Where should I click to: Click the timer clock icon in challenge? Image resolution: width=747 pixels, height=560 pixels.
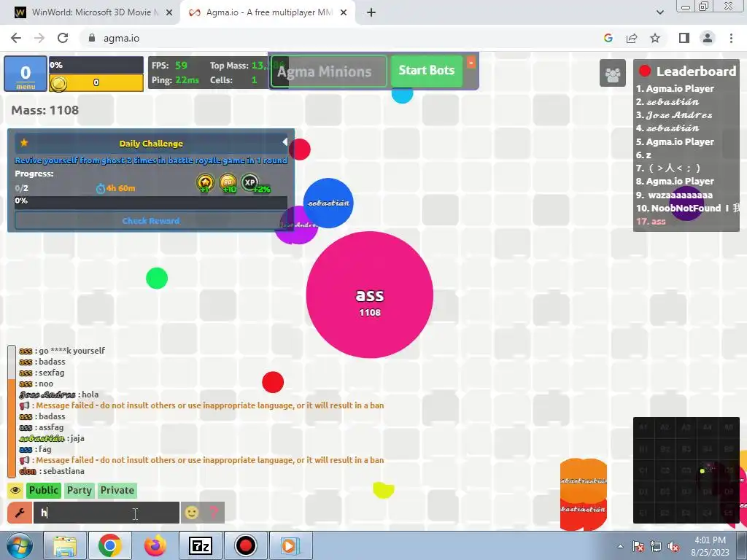click(x=100, y=189)
